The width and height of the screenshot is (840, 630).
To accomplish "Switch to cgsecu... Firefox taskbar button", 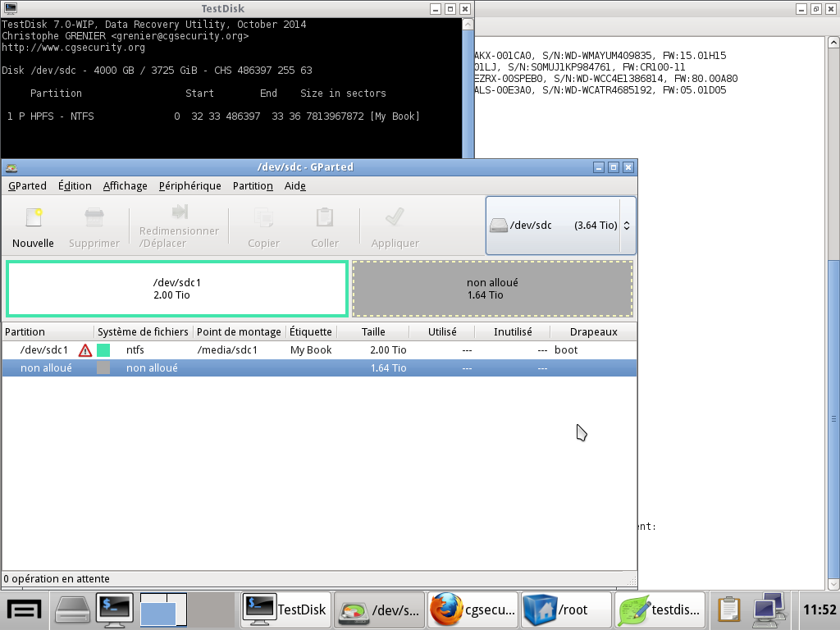I will point(472,609).
